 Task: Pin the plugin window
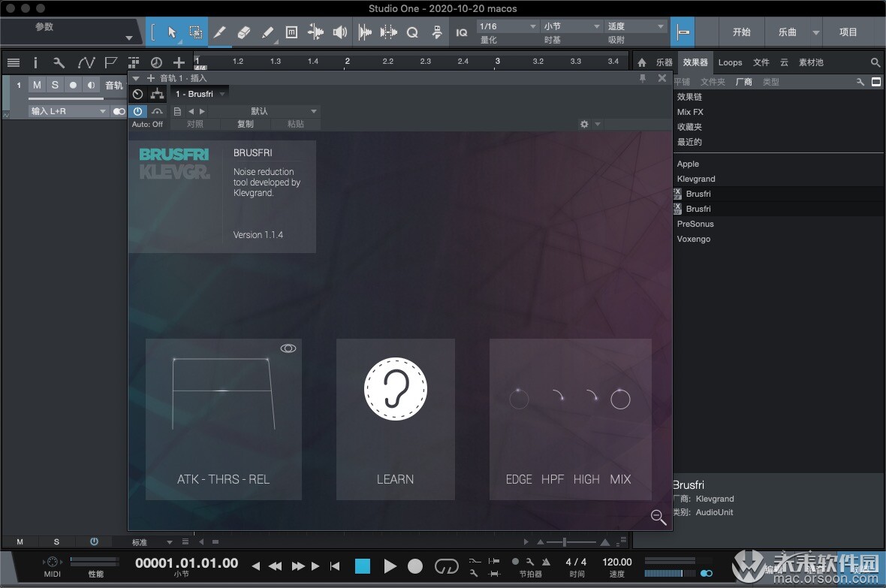coord(643,78)
